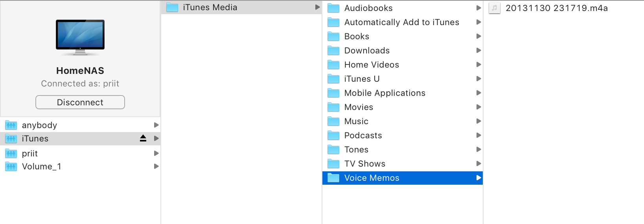
Task: Click the Voice Memos folder icon
Action: 333,178
